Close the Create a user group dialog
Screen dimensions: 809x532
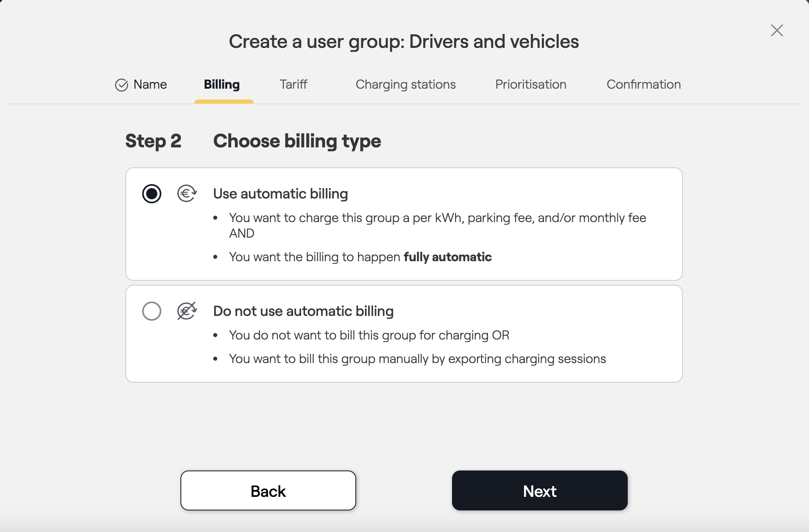pyautogui.click(x=777, y=30)
